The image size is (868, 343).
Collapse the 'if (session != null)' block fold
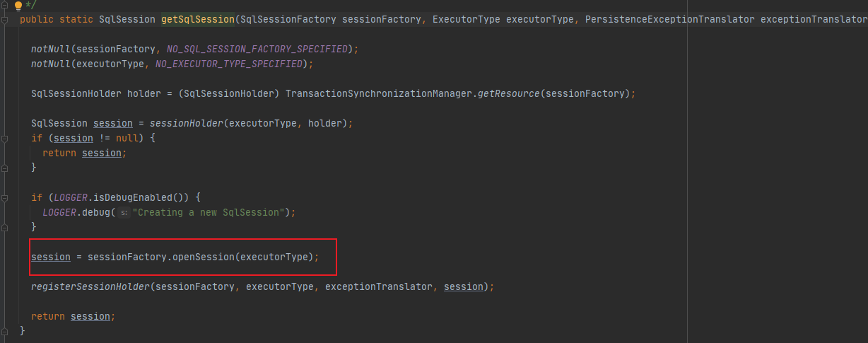tap(5, 138)
